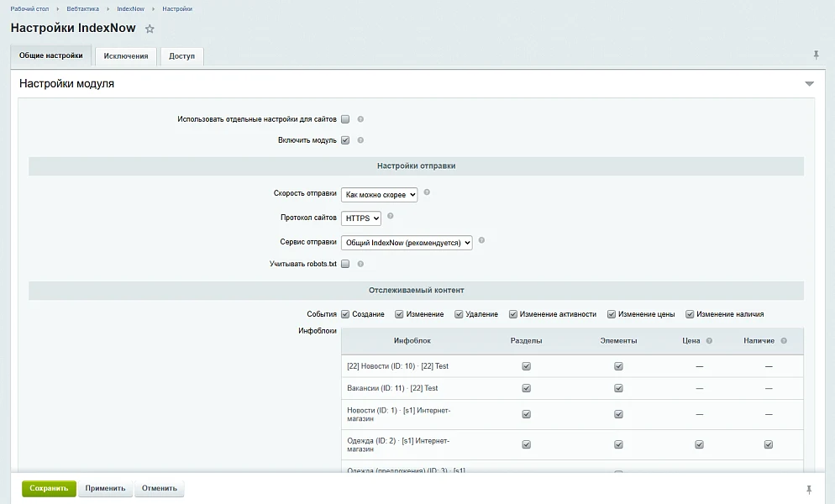Click the Настройки отправки section heading
835x504 pixels.
[416, 165]
